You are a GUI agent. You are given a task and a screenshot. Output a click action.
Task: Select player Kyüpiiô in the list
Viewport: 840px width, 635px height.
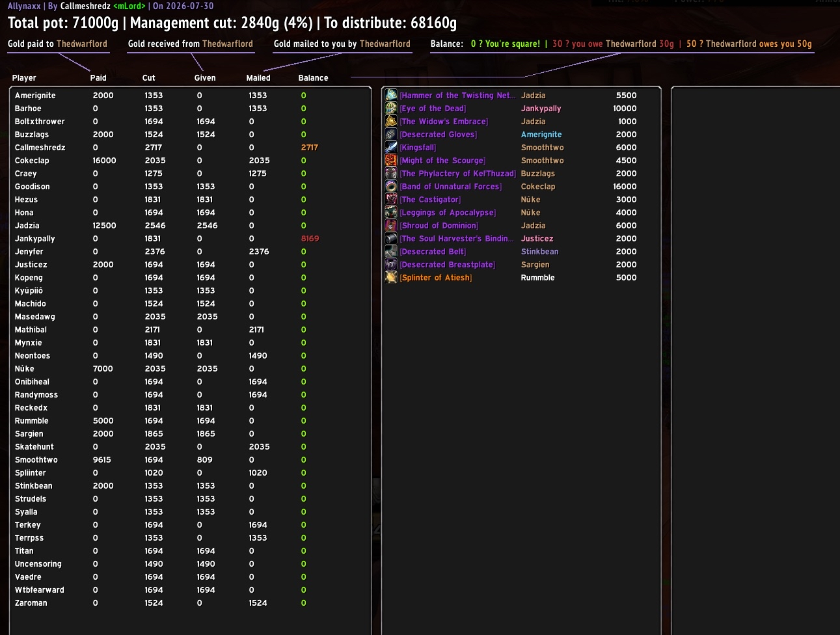point(29,291)
